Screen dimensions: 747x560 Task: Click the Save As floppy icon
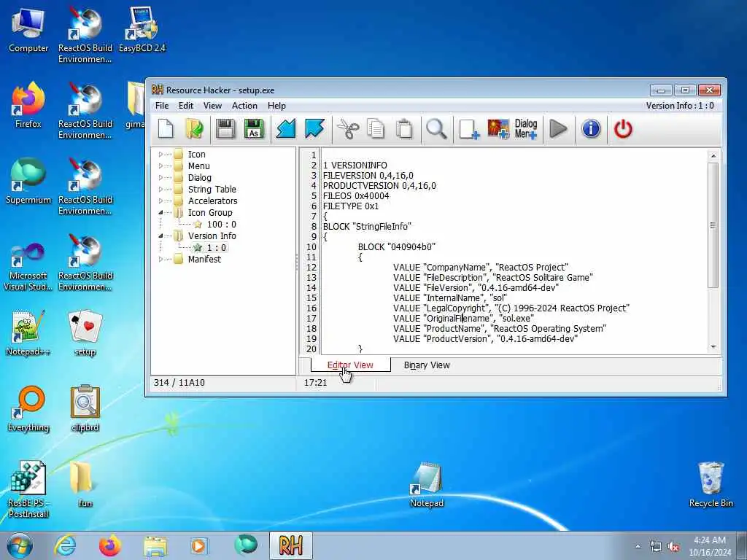(x=254, y=129)
